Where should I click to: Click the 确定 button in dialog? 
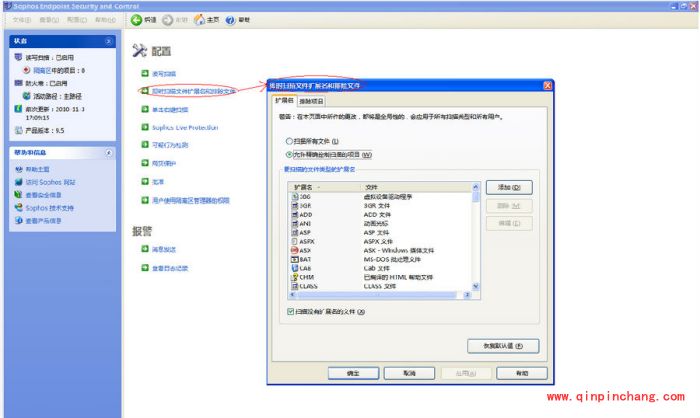[353, 373]
